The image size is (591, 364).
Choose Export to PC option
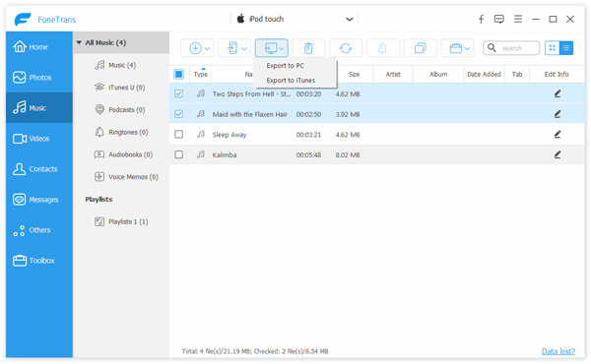(x=285, y=66)
